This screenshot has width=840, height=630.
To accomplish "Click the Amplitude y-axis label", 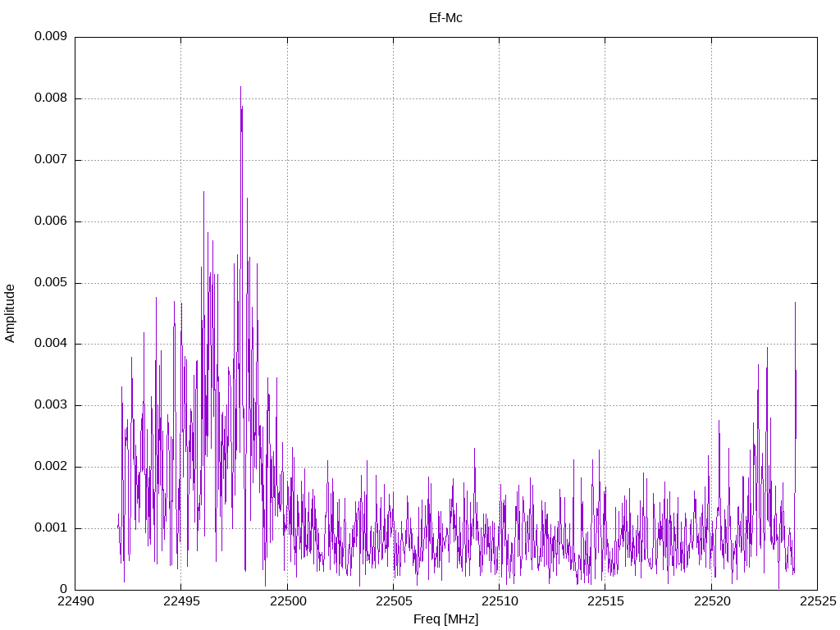I will coord(11,313).
